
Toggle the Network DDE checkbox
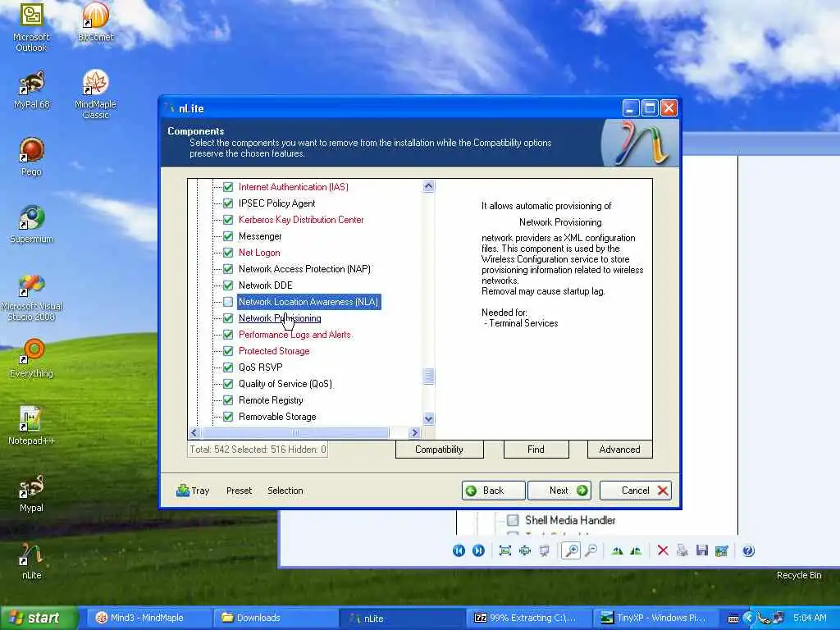pos(228,285)
